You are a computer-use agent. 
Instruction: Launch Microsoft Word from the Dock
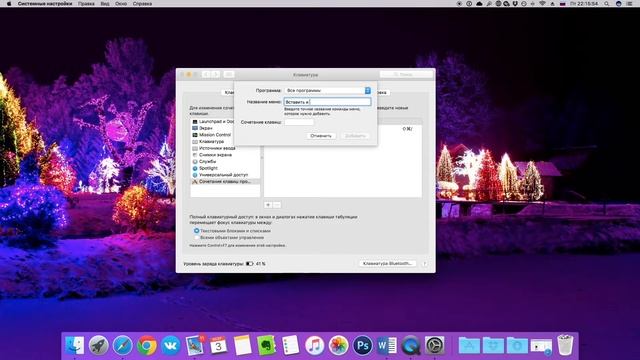point(387,346)
